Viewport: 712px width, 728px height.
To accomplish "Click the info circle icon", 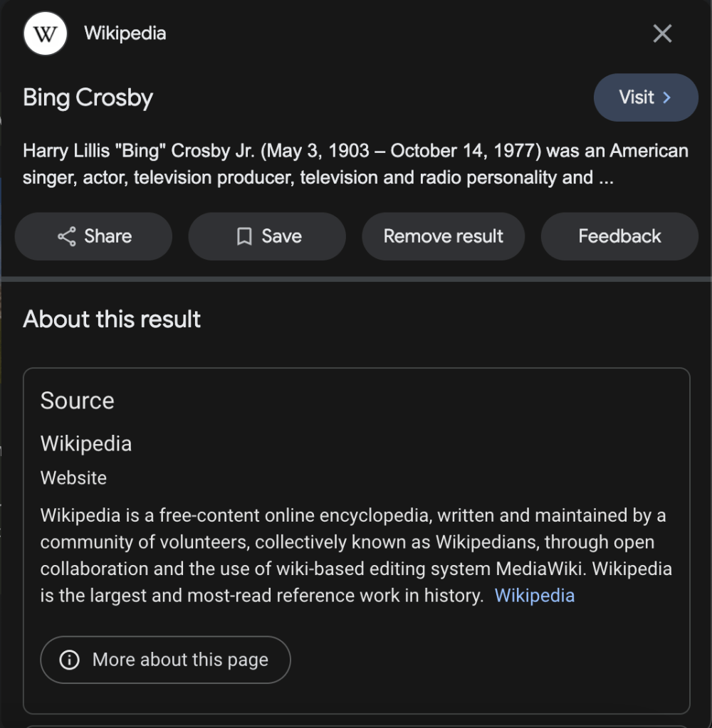I will coord(69,660).
